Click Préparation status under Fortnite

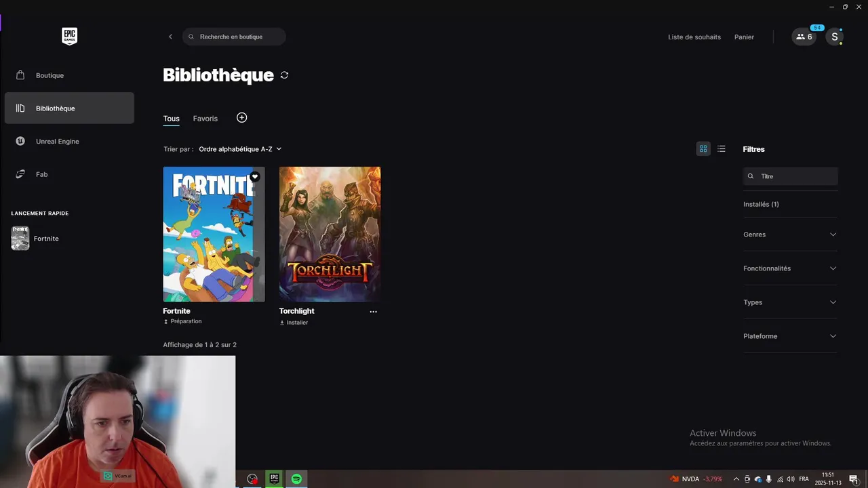point(182,321)
